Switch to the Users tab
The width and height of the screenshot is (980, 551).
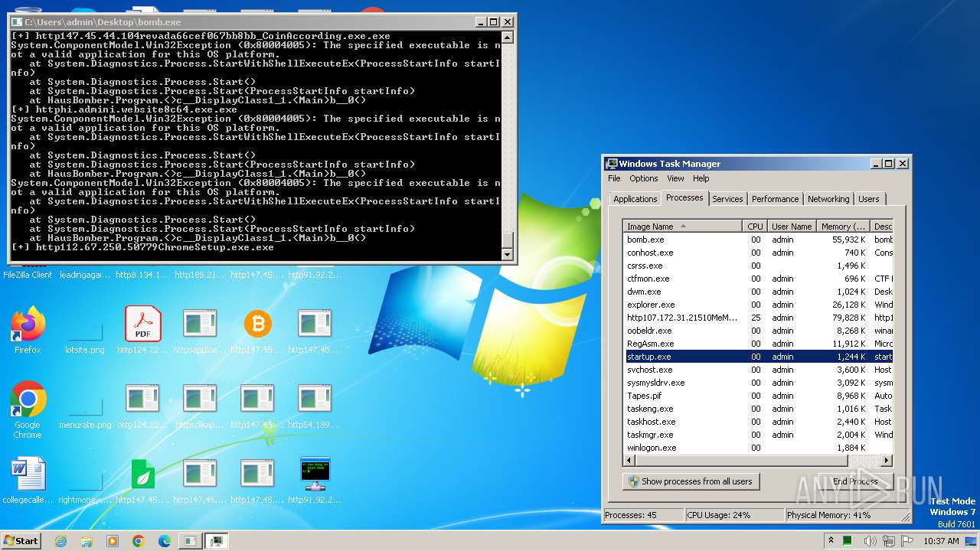869,199
